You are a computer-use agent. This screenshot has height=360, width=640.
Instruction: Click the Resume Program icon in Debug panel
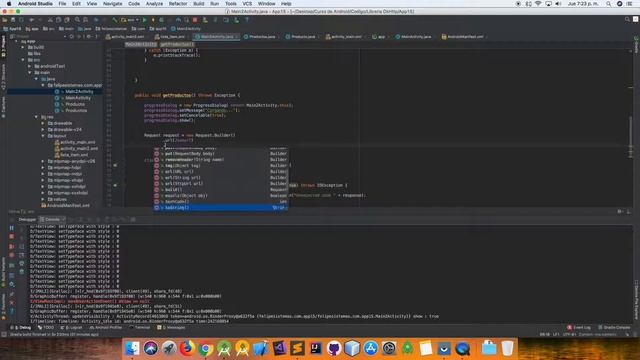[12, 228]
